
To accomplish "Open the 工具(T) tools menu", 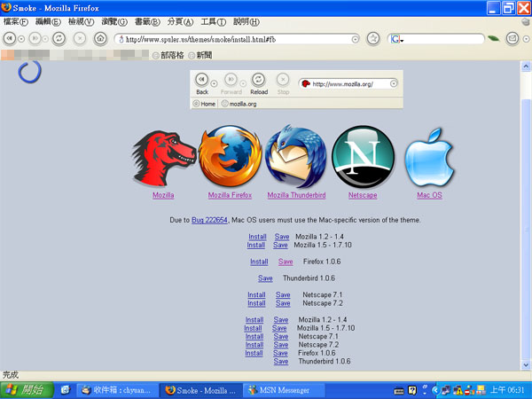I will 214,21.
